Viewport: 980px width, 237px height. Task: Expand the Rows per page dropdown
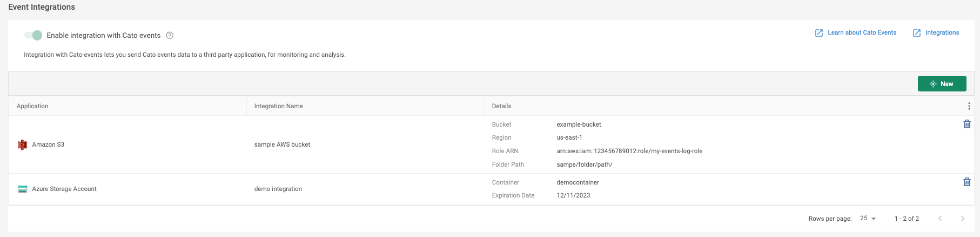click(x=868, y=218)
